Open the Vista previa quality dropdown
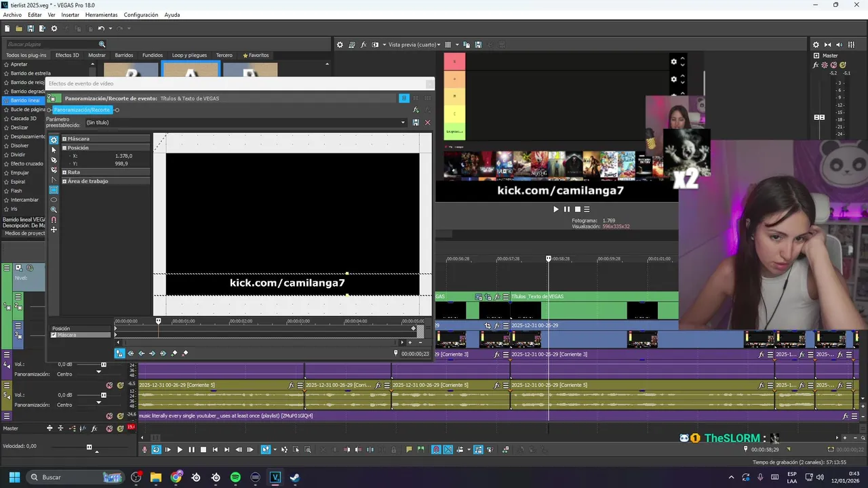Image resolution: width=868 pixels, height=488 pixels. pos(415,45)
